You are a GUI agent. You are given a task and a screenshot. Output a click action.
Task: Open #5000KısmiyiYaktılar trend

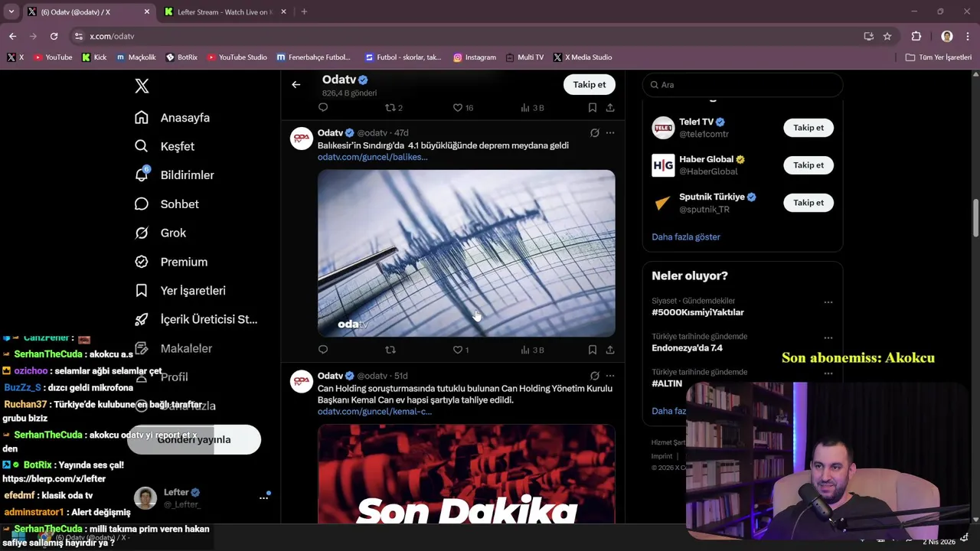[697, 312]
